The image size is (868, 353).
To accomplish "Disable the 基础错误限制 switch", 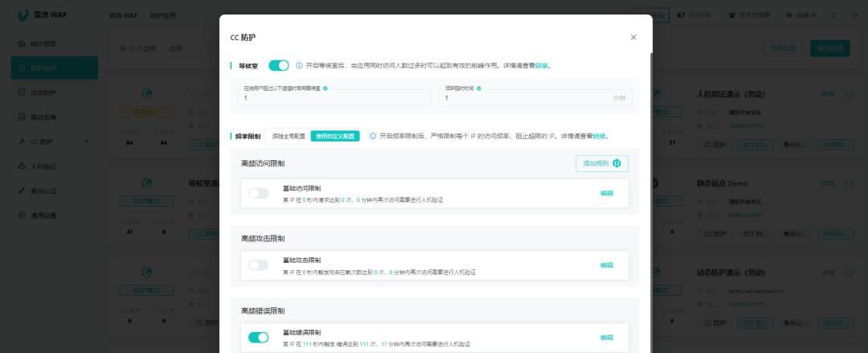I will 258,338.
